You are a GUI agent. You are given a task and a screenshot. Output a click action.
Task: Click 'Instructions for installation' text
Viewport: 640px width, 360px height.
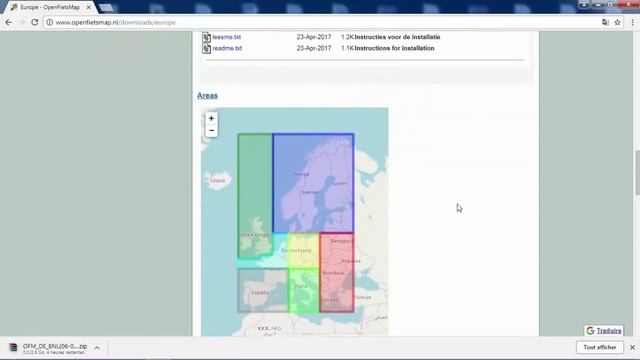(394, 48)
